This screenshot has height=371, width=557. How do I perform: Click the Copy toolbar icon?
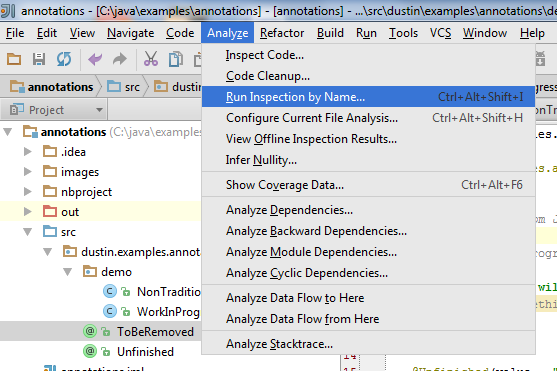click(x=175, y=59)
